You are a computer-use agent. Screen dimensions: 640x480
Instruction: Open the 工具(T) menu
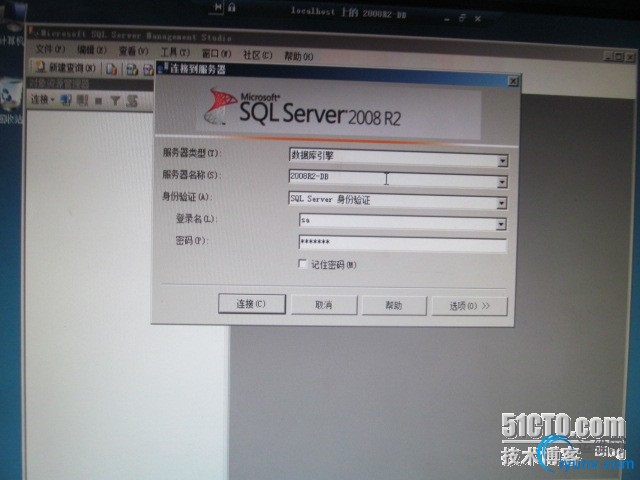175,52
